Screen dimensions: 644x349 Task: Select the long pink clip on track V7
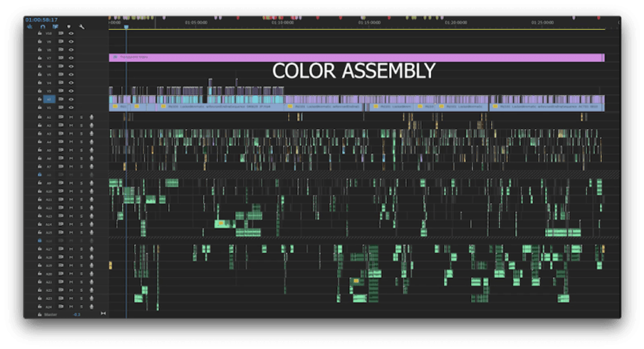tap(356, 57)
